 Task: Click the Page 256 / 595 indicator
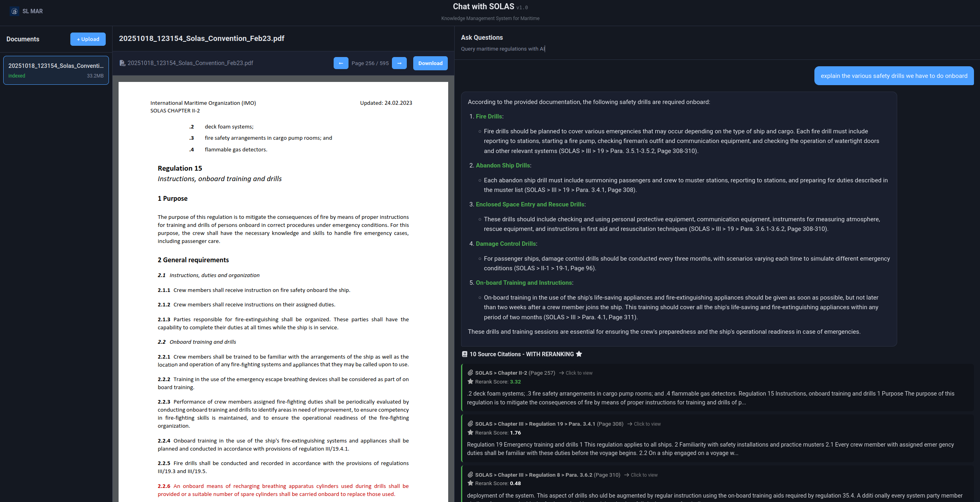pyautogui.click(x=370, y=63)
